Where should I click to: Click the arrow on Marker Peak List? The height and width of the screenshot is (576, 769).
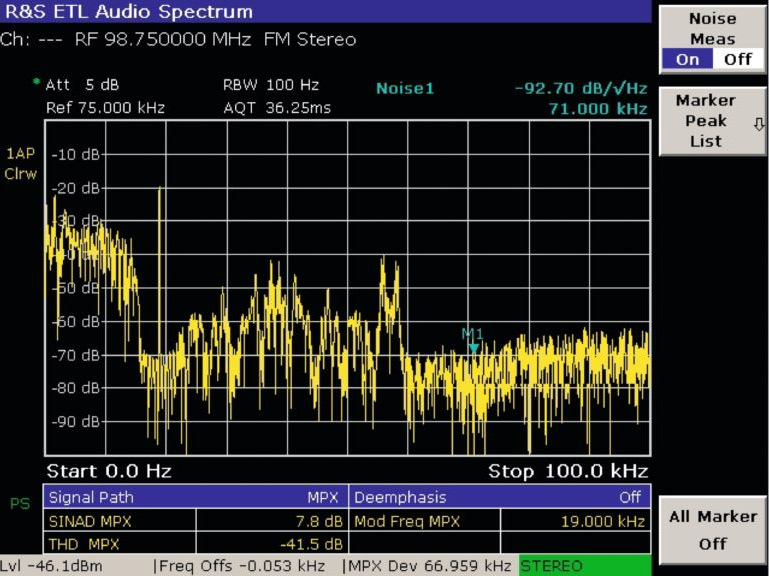(758, 124)
